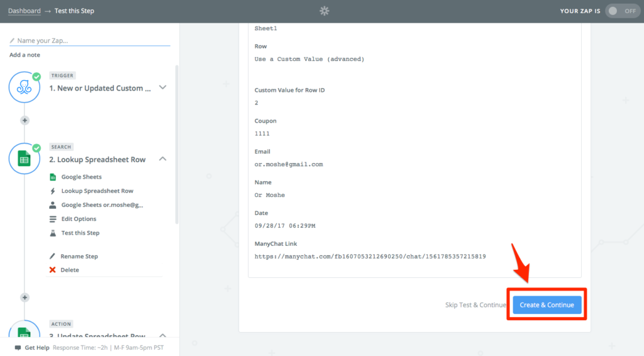
Task: Click 1. New or Updated Custom step title
Action: click(100, 88)
